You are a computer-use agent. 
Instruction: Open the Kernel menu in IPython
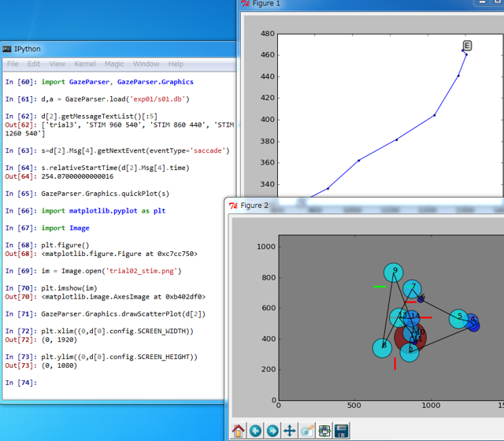(x=85, y=64)
